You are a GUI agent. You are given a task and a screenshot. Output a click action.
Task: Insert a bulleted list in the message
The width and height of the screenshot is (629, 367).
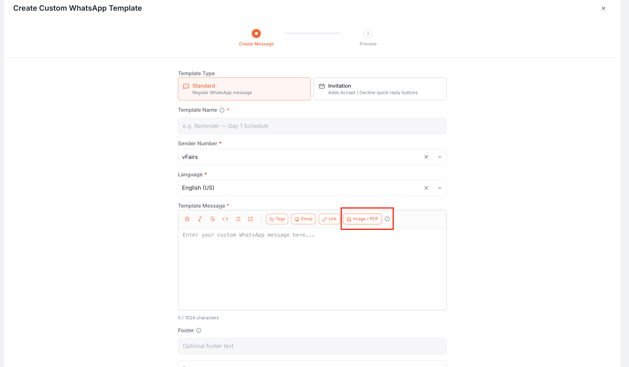point(238,219)
